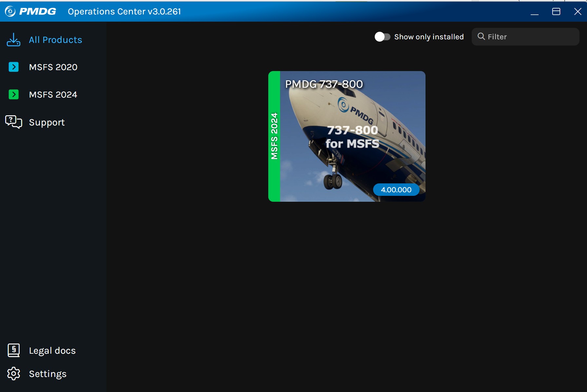Open the Support page
The height and width of the screenshot is (392, 587).
pos(47,122)
